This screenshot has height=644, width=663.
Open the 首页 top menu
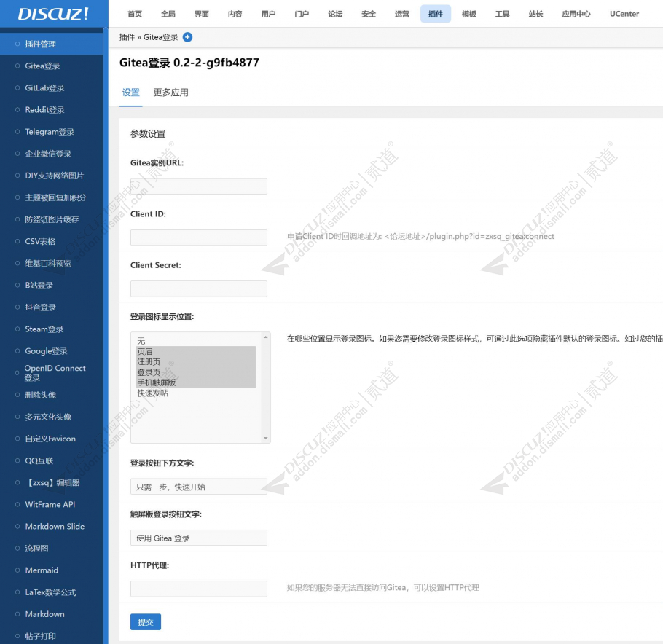(135, 14)
